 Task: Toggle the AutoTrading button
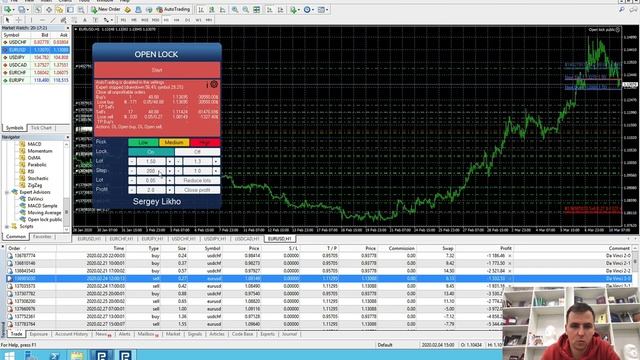click(x=173, y=9)
